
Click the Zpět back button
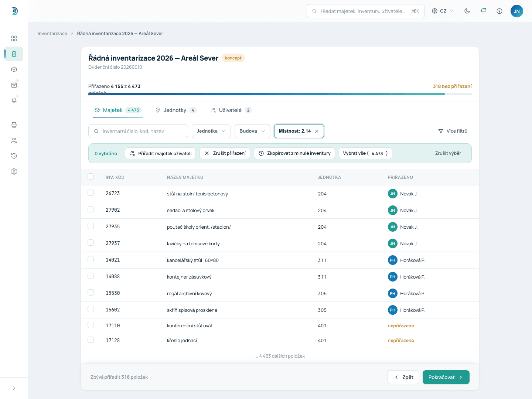coord(403,377)
